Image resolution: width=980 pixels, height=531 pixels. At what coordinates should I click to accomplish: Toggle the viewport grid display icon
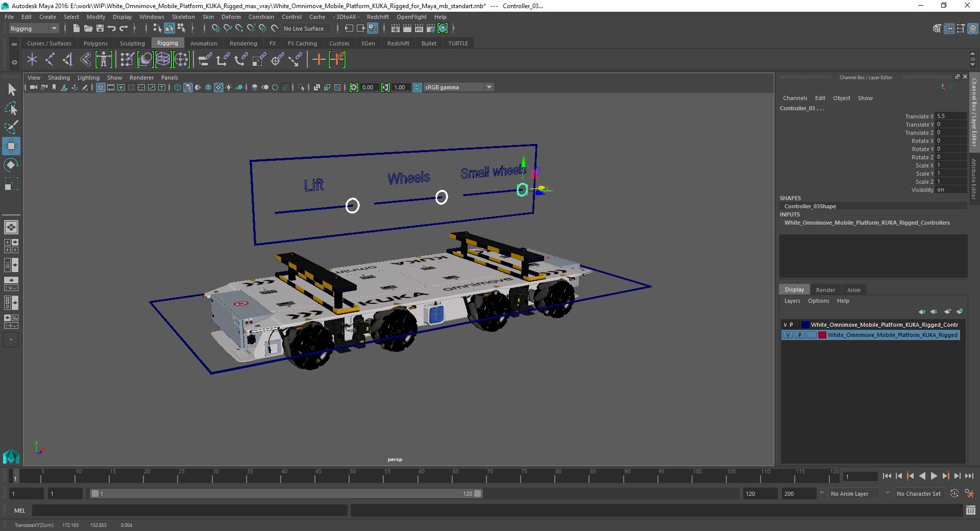[101, 87]
